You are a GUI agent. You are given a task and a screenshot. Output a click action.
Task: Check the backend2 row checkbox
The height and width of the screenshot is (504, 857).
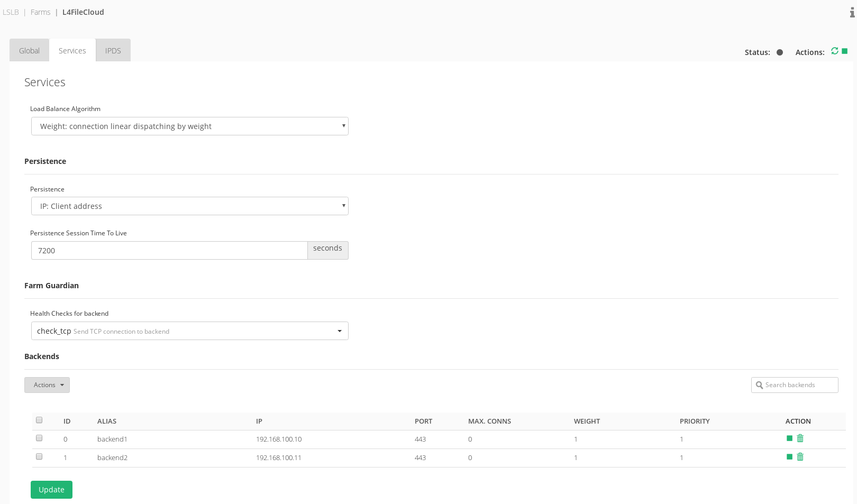[39, 456]
